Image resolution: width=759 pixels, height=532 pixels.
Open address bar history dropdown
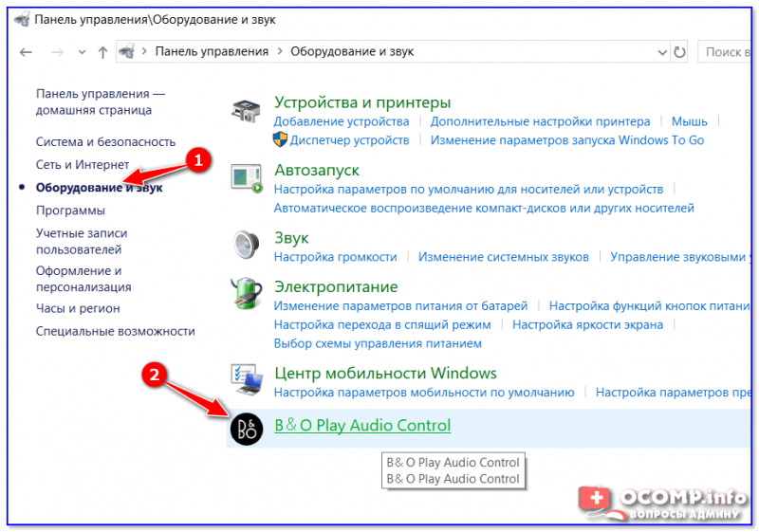660,51
